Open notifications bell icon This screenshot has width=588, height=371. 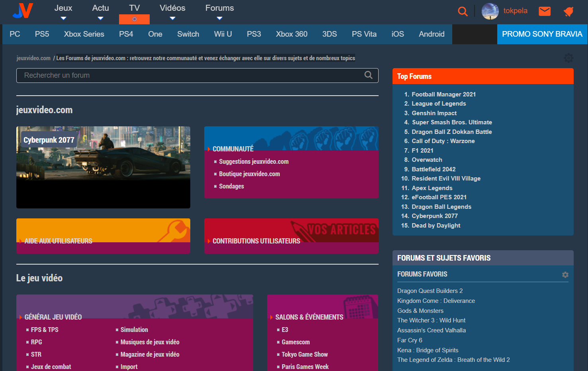point(568,12)
